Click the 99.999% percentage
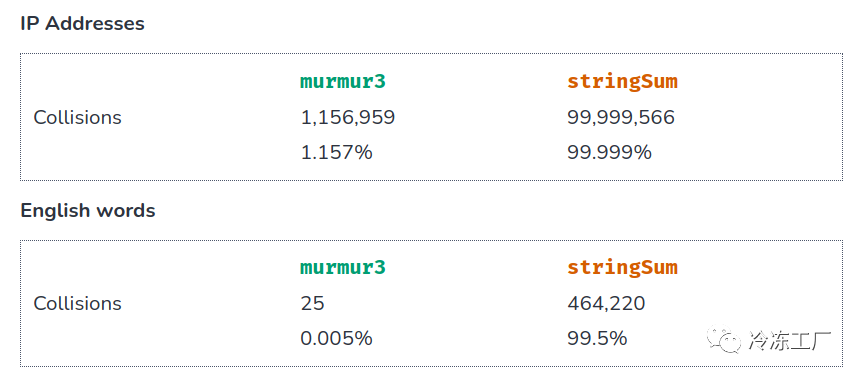 pyautogui.click(x=609, y=152)
